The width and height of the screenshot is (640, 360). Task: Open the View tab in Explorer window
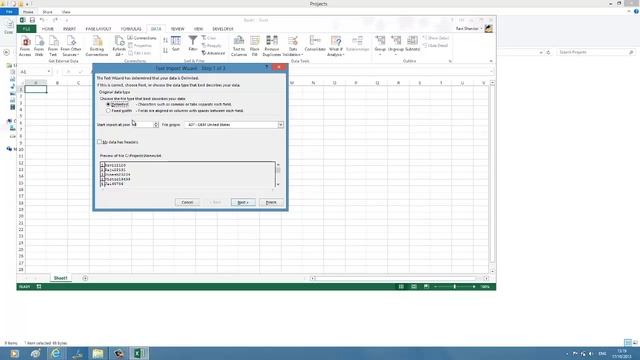tap(66, 12)
